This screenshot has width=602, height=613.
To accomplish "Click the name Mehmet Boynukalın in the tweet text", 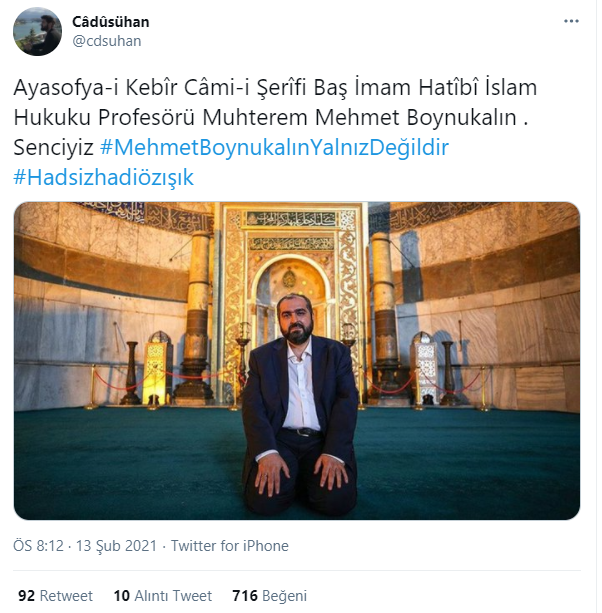I will [x=418, y=118].
